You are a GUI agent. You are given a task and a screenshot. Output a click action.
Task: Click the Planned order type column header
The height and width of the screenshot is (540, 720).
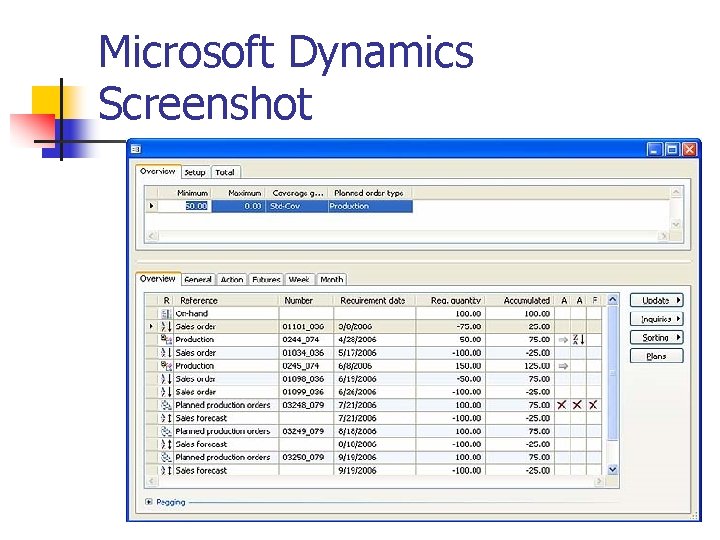[370, 193]
